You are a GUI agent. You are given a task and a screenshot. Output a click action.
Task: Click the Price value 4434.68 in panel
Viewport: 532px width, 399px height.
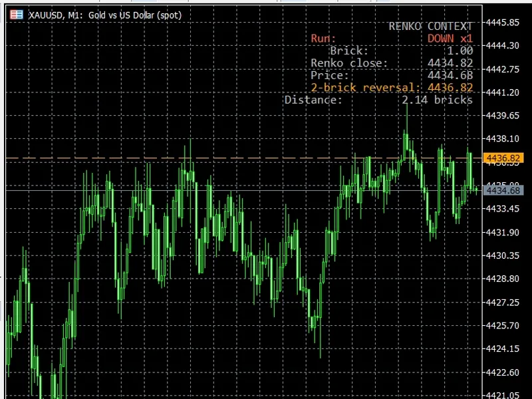[x=450, y=75]
